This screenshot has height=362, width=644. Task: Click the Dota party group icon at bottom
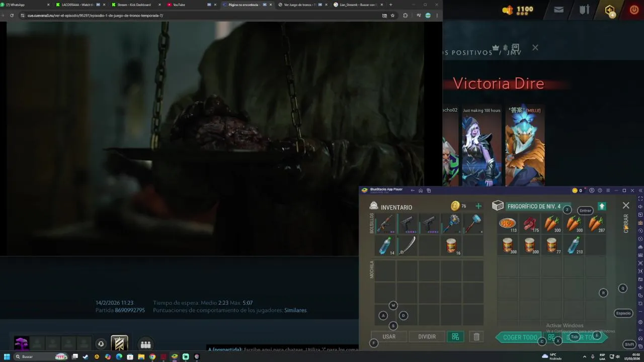pyautogui.click(x=145, y=344)
